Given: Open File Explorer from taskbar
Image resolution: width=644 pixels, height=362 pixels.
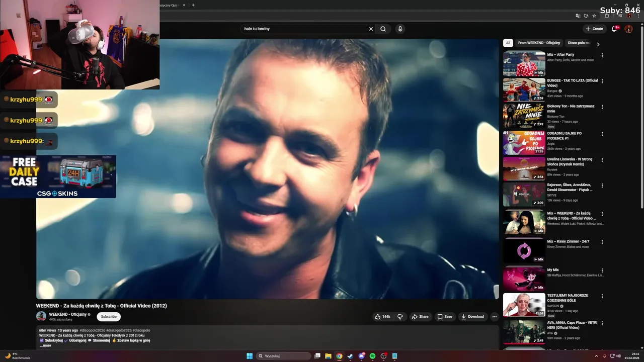Looking at the screenshot, I should [328, 356].
